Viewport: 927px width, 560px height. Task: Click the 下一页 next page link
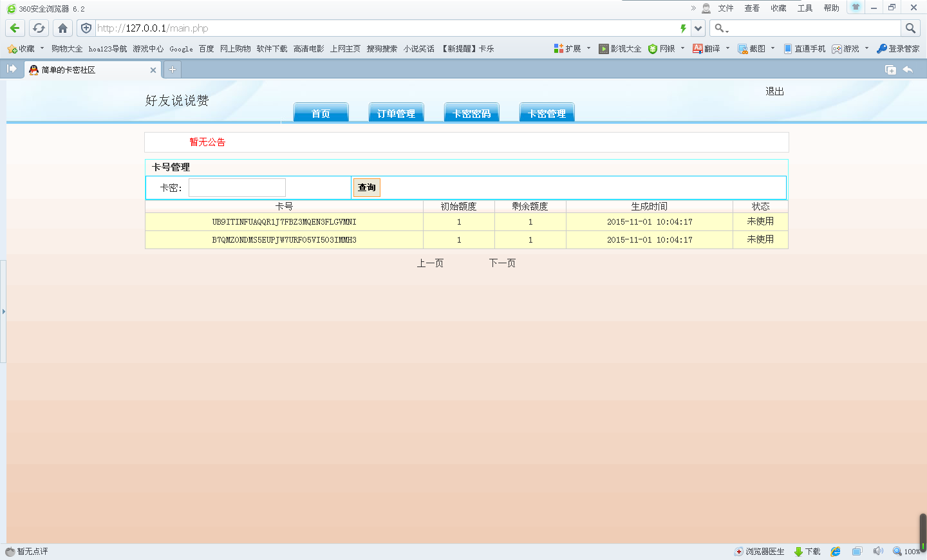click(x=502, y=263)
